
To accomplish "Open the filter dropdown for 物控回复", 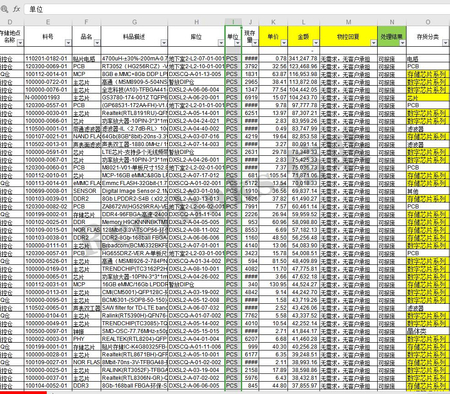I will (x=373, y=43).
